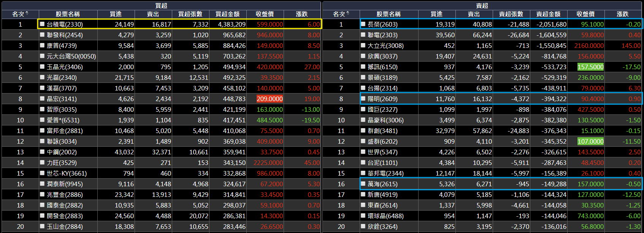Check the box next to 元大台灣50(0050)
Image resolution: width=644 pixels, height=233 pixels.
pos(42,56)
